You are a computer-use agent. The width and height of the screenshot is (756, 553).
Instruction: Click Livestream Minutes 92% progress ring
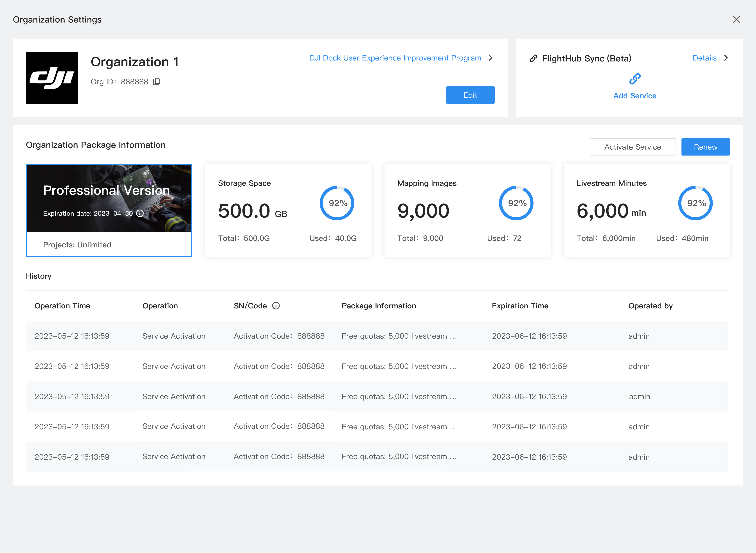695,203
